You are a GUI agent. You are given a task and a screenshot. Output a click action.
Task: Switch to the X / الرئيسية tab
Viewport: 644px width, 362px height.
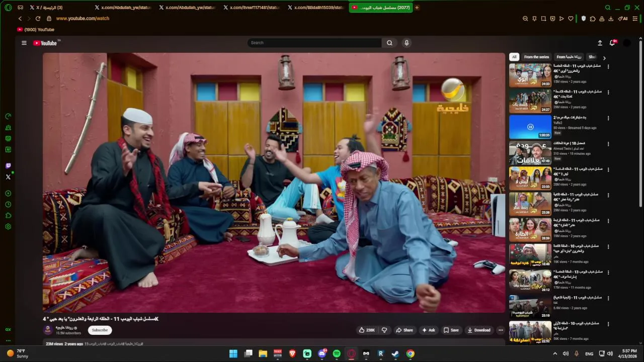46,8
